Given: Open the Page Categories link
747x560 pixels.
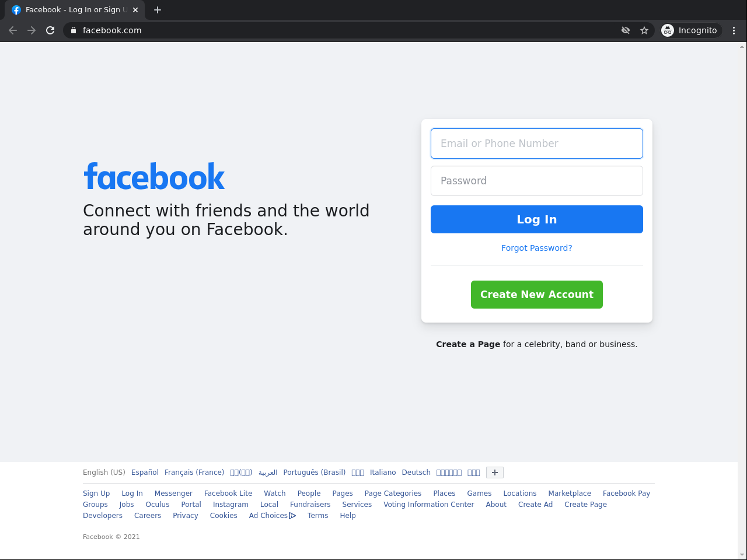Looking at the screenshot, I should (393, 494).
